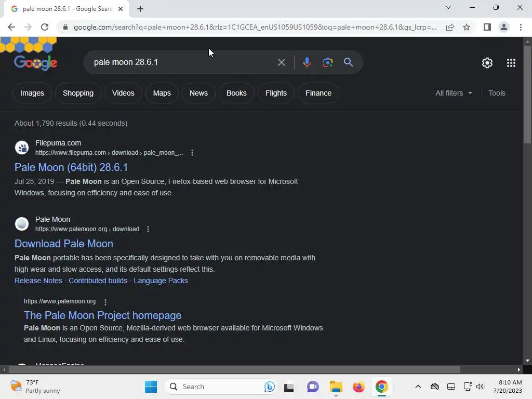Image resolution: width=532 pixels, height=399 pixels.
Task: Search by image with Google Lens
Action: 327,62
